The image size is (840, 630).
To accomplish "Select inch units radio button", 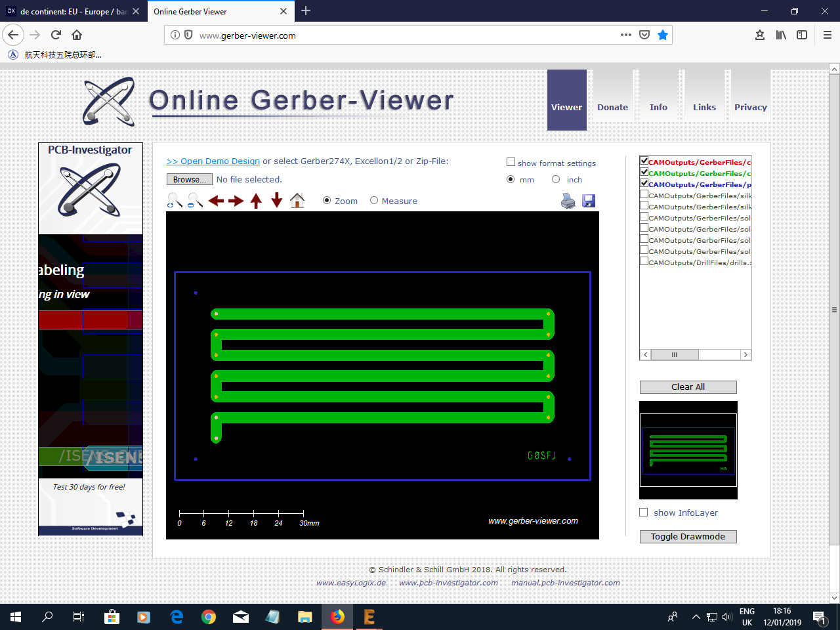I will click(x=556, y=179).
